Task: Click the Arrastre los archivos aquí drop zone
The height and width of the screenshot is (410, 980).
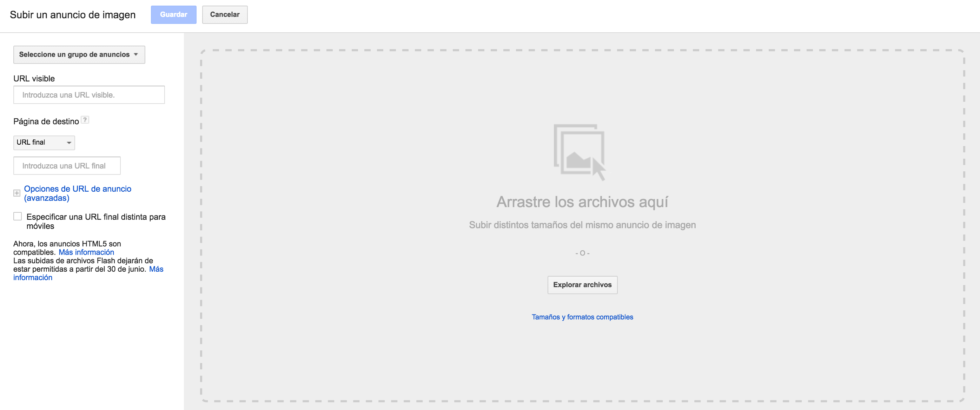Action: pyautogui.click(x=582, y=202)
